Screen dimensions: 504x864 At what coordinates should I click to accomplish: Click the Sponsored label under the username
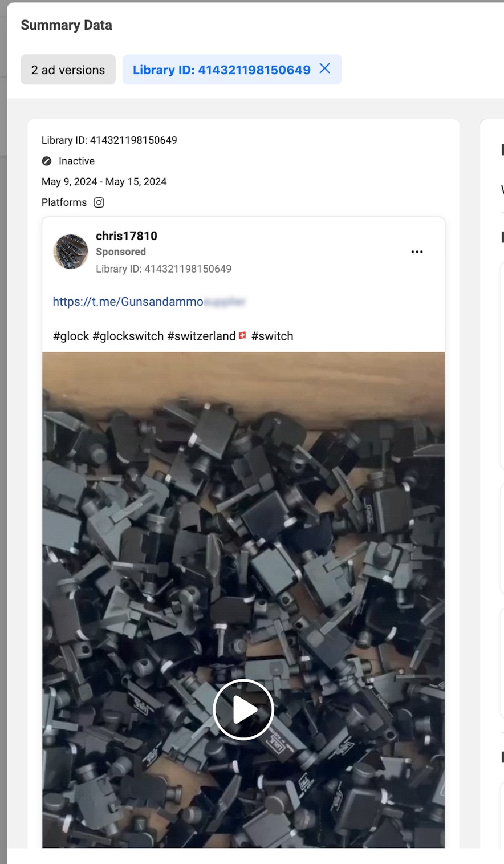pos(121,252)
